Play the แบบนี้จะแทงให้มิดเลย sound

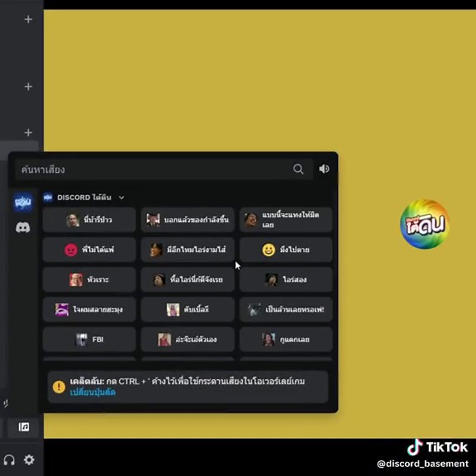(x=286, y=220)
